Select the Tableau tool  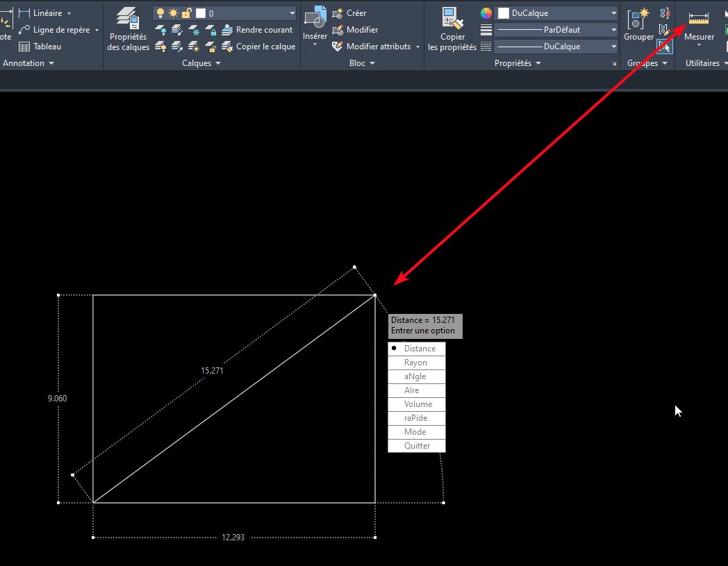click(x=42, y=46)
